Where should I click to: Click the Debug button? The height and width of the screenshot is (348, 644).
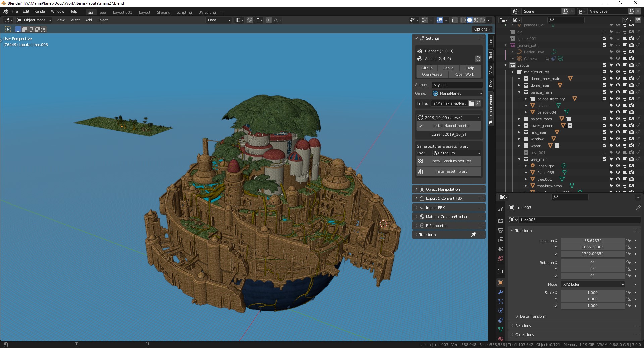coord(448,68)
